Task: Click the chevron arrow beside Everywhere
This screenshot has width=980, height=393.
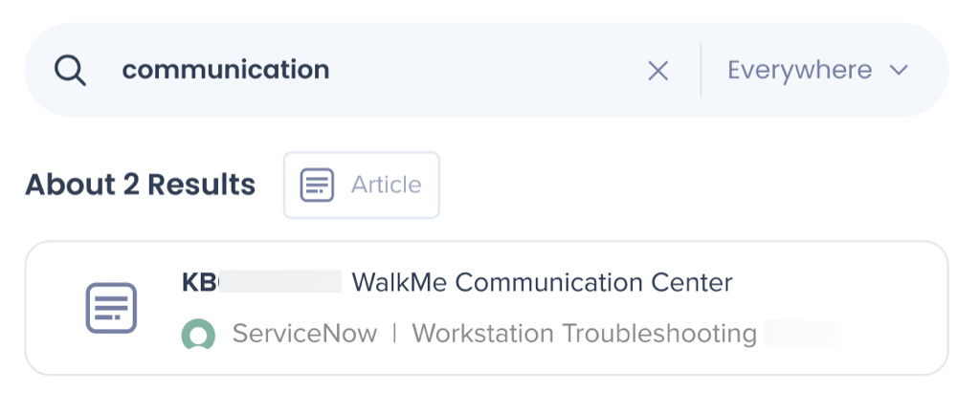Action: coord(898,70)
